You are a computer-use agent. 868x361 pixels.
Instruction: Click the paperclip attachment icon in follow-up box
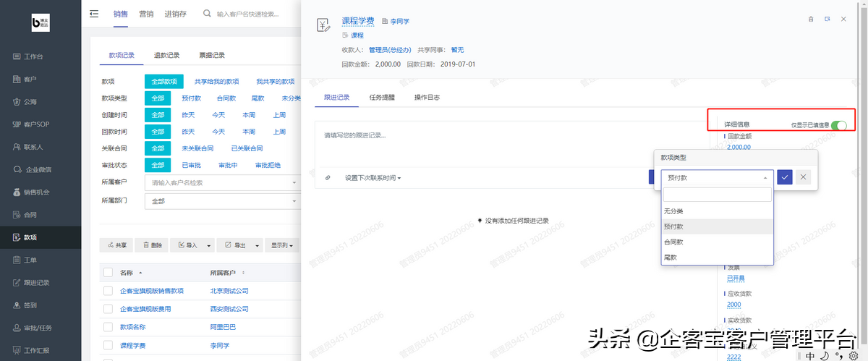[327, 177]
